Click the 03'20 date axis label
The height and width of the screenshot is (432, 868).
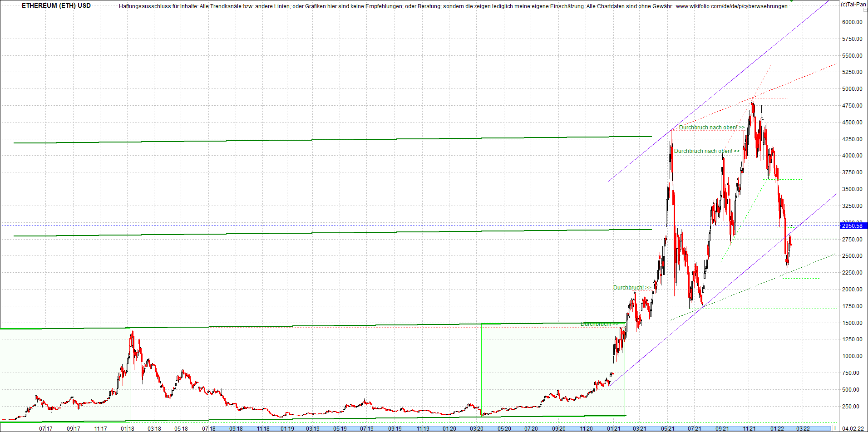coord(476,428)
